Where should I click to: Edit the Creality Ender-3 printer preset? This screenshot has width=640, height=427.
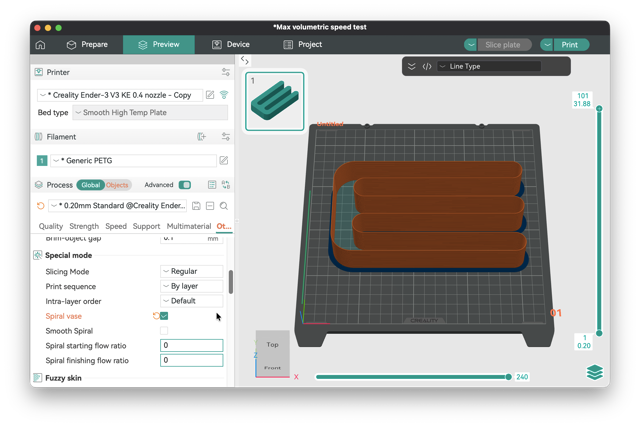[x=210, y=95]
